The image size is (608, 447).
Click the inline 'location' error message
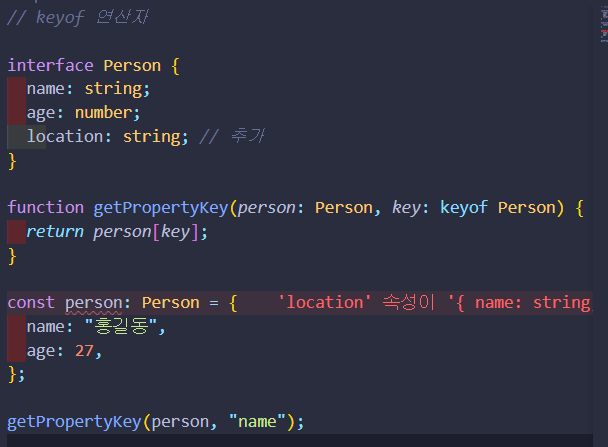435,303
